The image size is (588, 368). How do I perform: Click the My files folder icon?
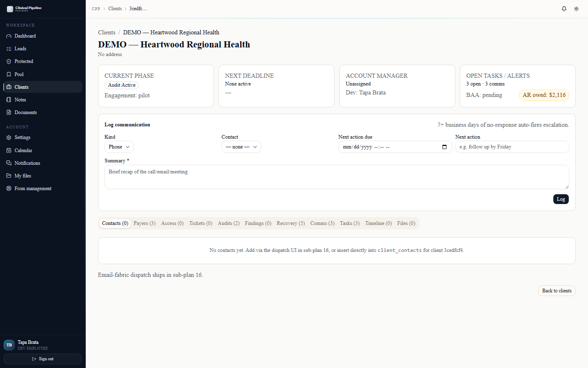9,176
